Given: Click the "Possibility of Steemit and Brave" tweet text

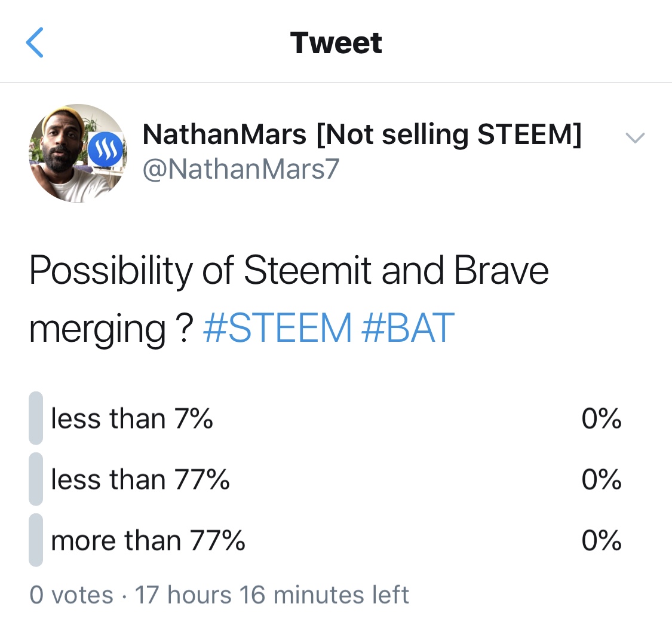Looking at the screenshot, I should (x=289, y=270).
